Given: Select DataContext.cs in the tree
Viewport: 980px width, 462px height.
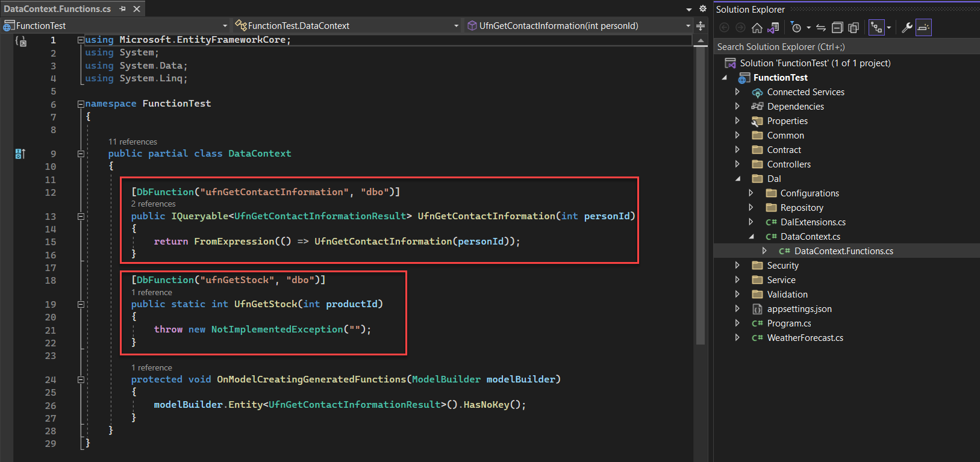Looking at the screenshot, I should (810, 237).
